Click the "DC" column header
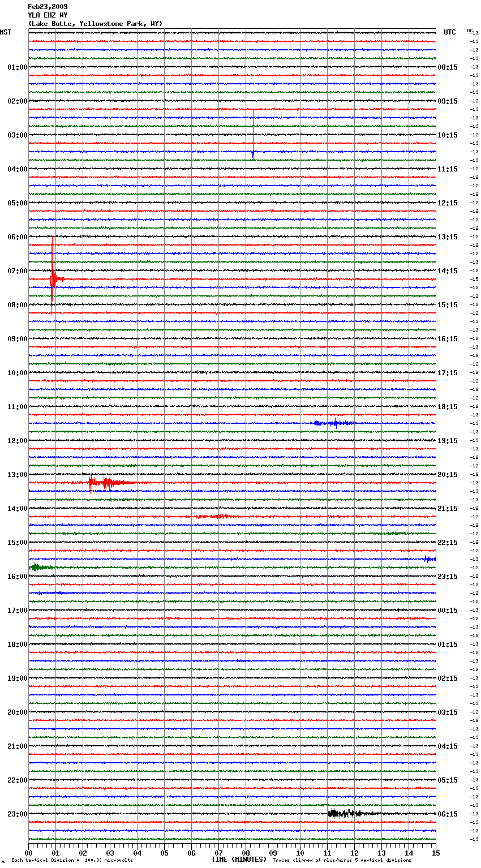Screen dimensions: 481x868 pyautogui.click(x=470, y=31)
